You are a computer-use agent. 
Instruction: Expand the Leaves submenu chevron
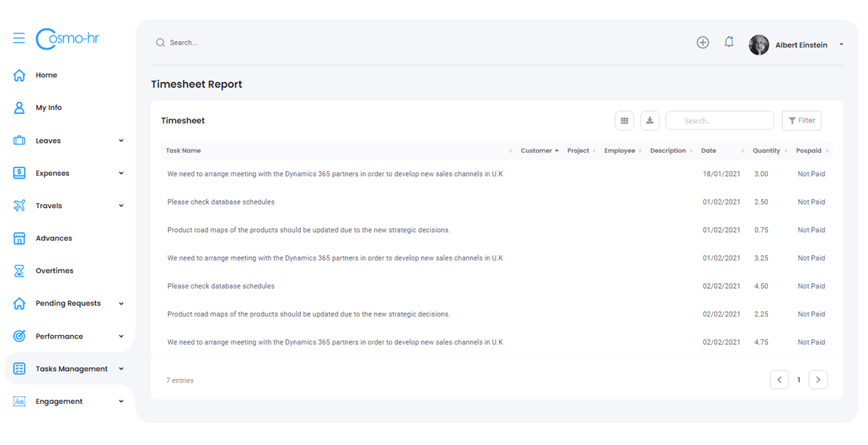coord(121,141)
